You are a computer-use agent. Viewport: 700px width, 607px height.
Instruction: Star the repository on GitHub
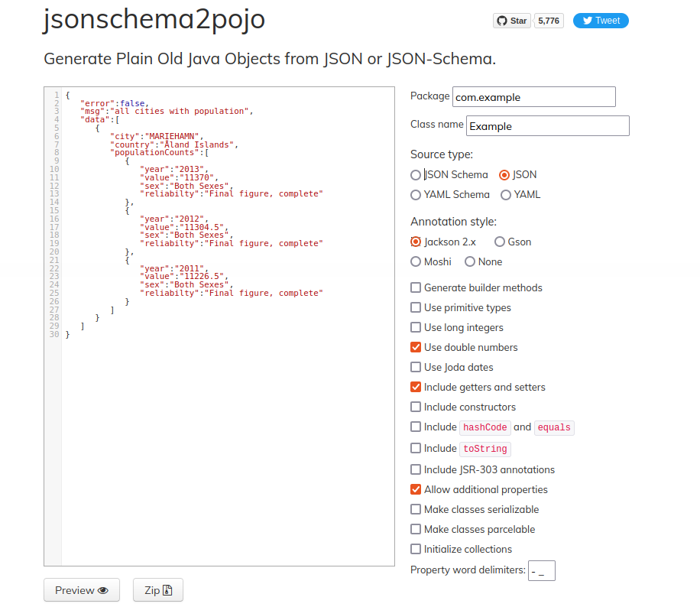click(510, 21)
